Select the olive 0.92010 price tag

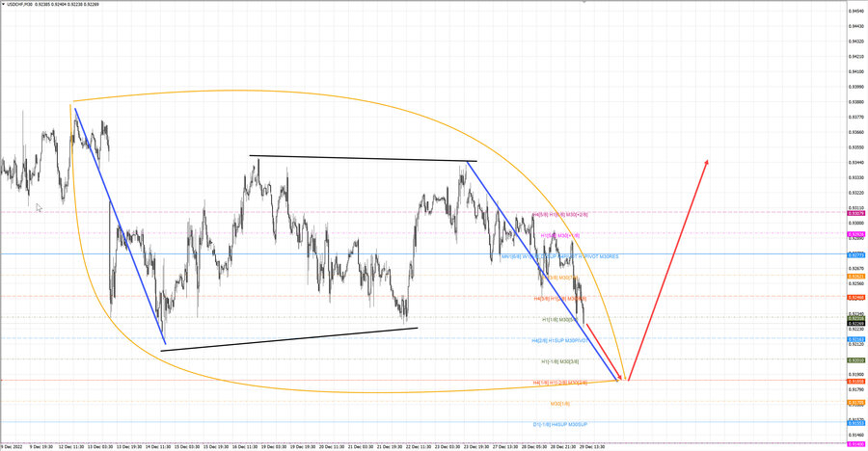click(855, 360)
